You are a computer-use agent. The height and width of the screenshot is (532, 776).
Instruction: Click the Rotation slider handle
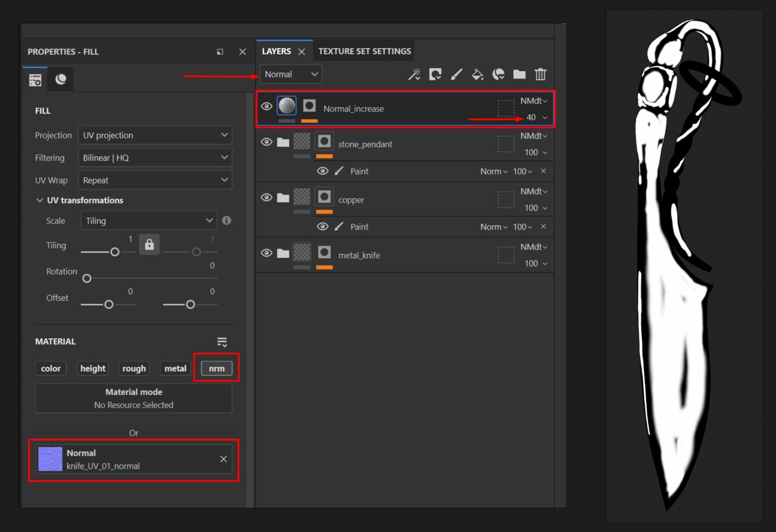click(87, 278)
